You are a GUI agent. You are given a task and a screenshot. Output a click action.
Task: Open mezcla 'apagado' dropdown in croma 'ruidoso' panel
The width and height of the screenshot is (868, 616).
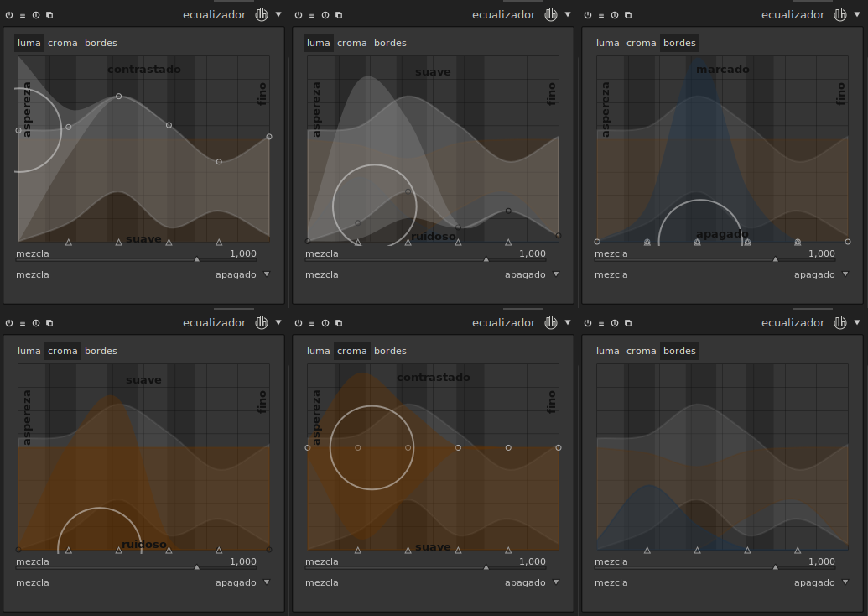[143, 582]
